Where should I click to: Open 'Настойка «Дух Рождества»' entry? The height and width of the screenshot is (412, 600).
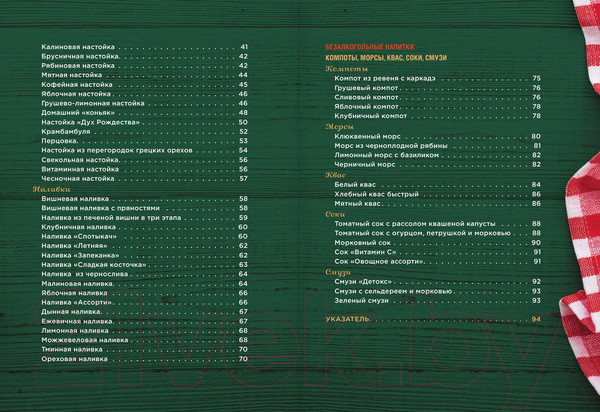coord(90,122)
